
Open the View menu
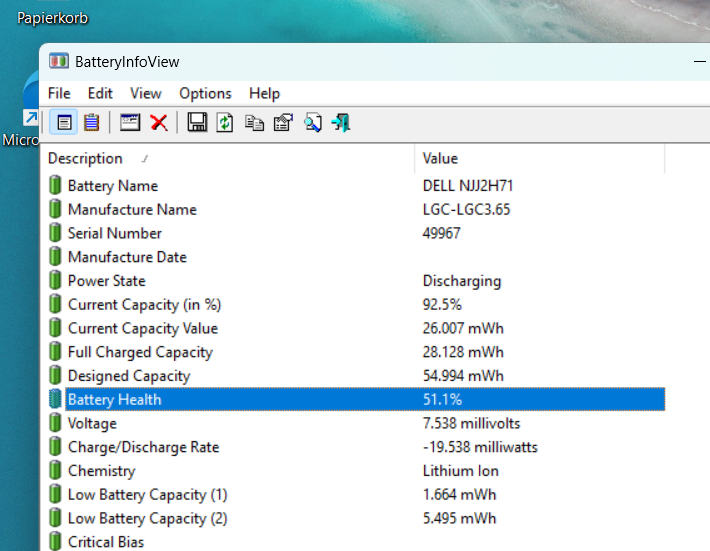[145, 93]
